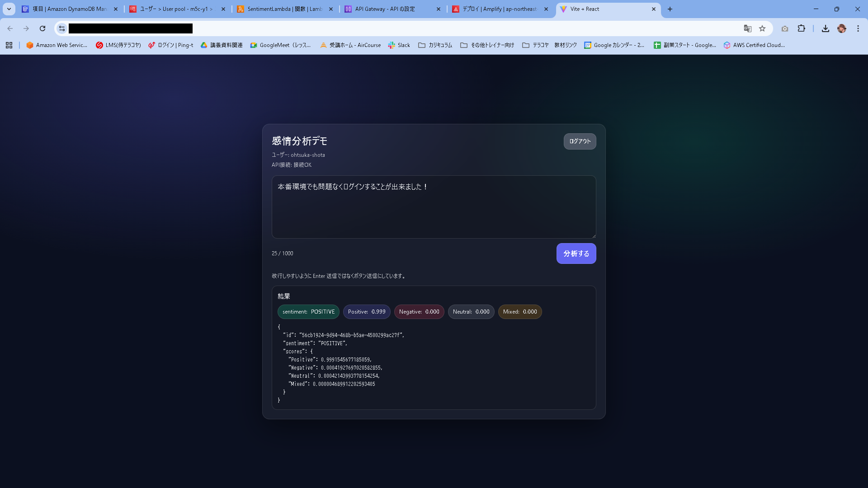Open the Google Translate icon in address bar
The height and width of the screenshot is (488, 868).
(x=748, y=28)
